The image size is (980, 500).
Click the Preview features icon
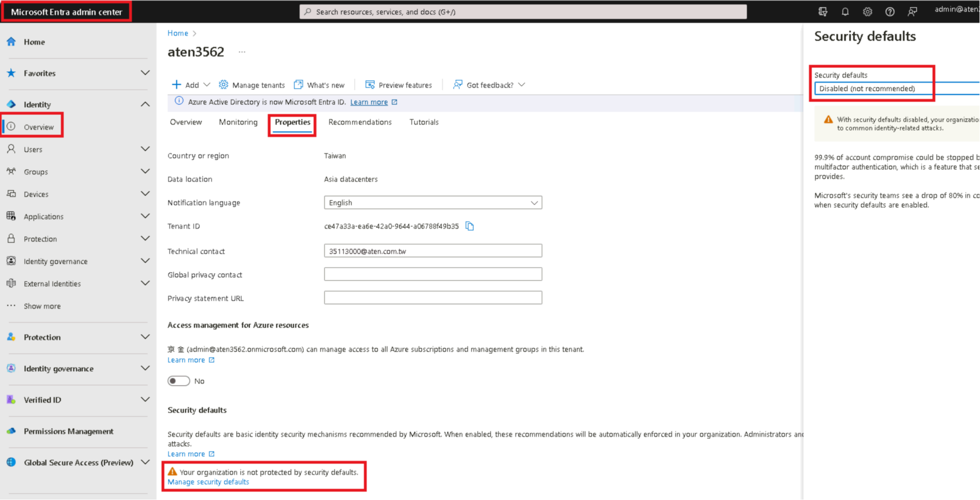click(x=370, y=85)
